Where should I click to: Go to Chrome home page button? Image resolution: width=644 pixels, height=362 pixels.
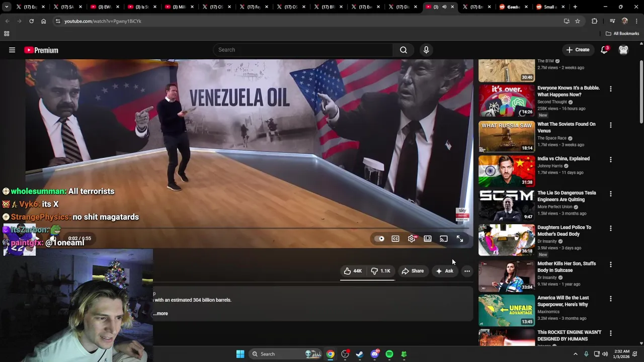click(43, 21)
